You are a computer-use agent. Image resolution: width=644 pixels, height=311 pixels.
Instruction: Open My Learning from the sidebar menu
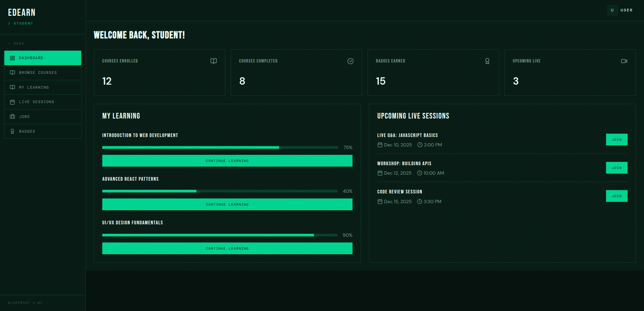click(43, 87)
